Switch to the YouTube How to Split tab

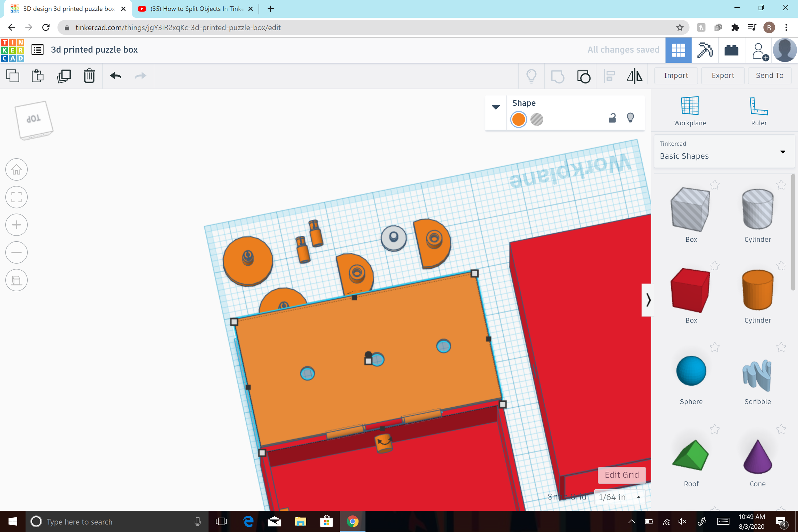click(x=197, y=9)
